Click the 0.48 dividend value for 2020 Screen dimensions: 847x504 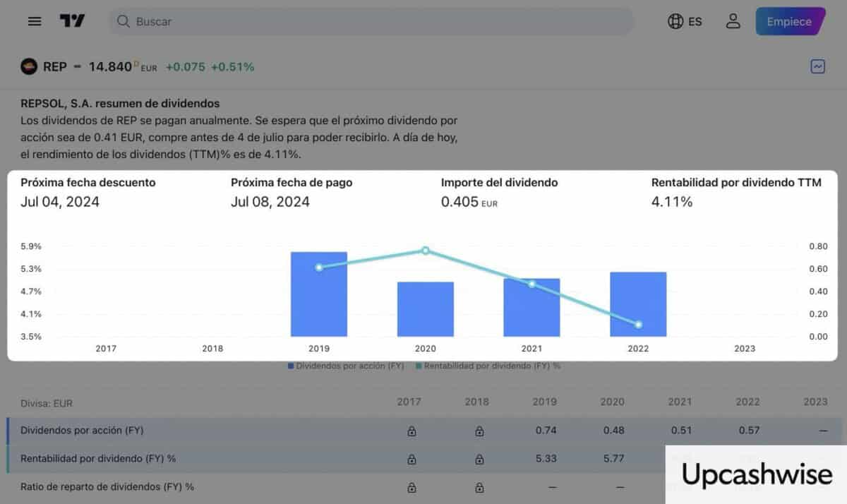pyautogui.click(x=613, y=431)
